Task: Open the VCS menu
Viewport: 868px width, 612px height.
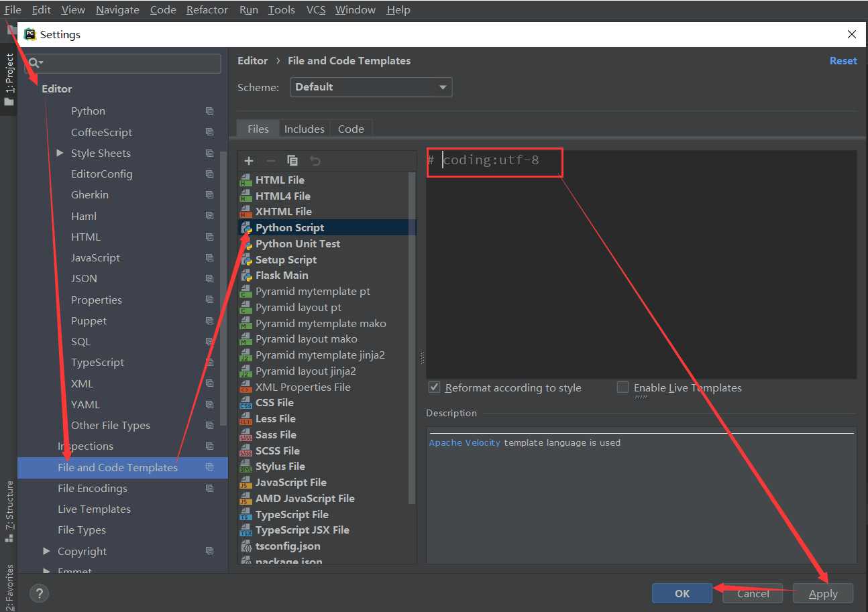Action: tap(315, 10)
